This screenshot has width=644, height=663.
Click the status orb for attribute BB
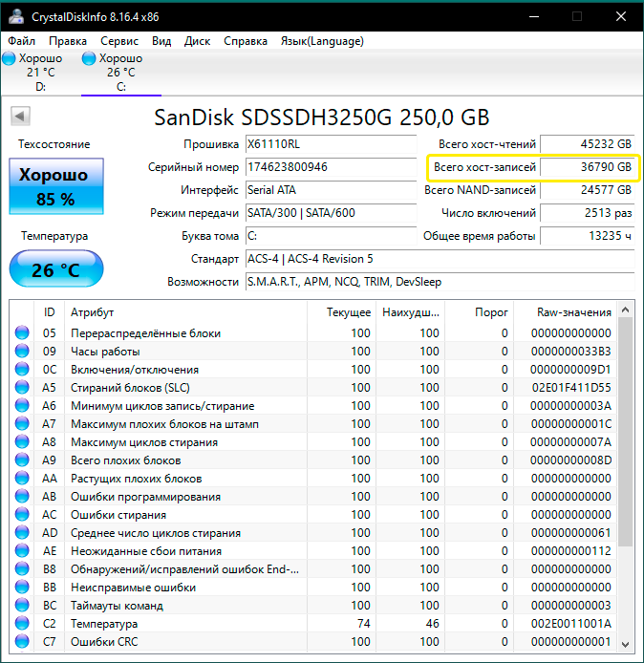[22, 588]
